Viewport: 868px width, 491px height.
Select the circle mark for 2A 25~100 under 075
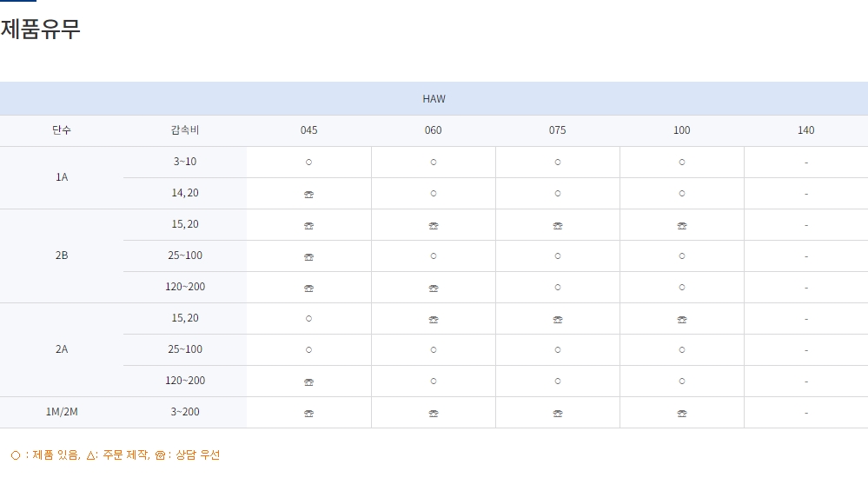tap(558, 350)
